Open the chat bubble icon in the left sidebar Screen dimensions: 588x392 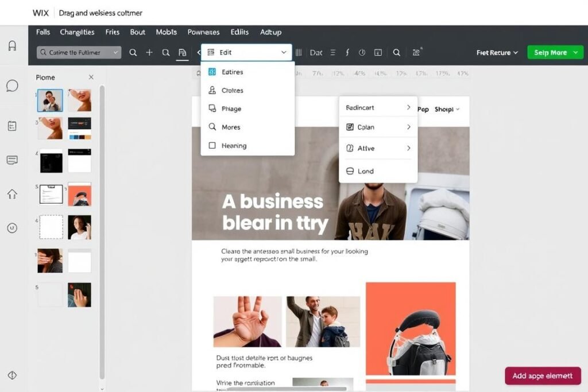[x=12, y=86]
